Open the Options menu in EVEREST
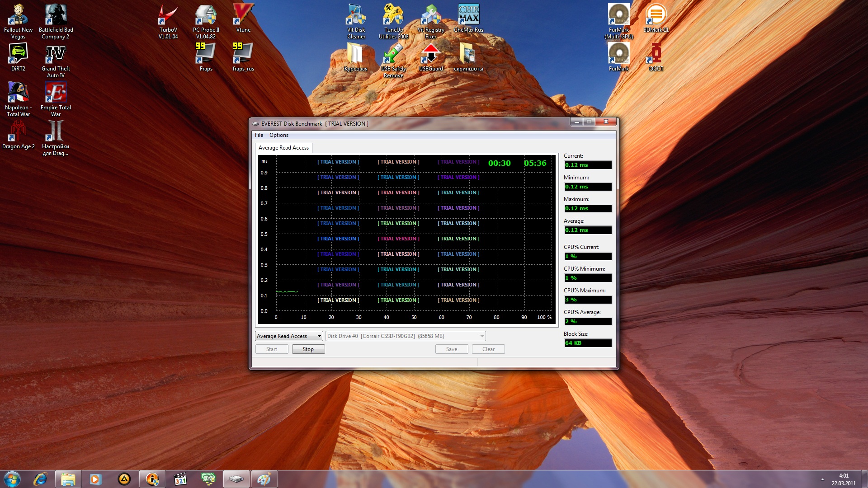This screenshot has width=868, height=488. 278,135
